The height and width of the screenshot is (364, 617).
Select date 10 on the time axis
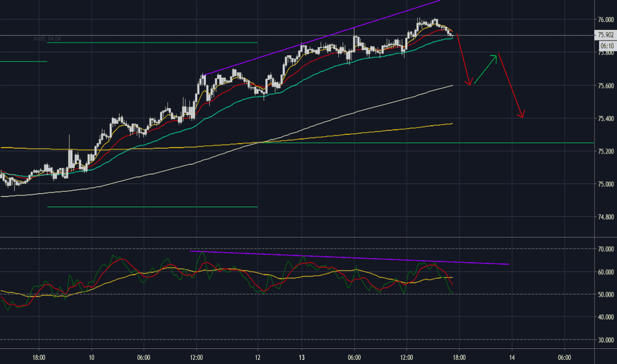coord(91,355)
